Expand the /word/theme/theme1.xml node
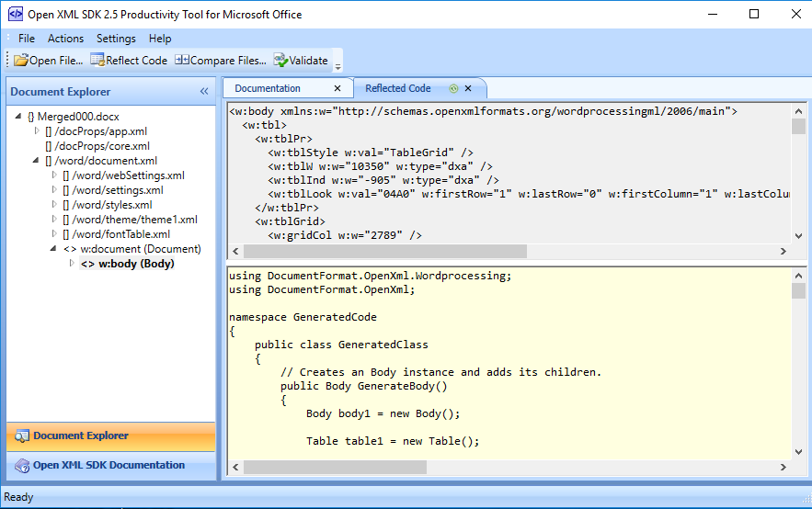Image resolution: width=812 pixels, height=509 pixels. coord(54,219)
